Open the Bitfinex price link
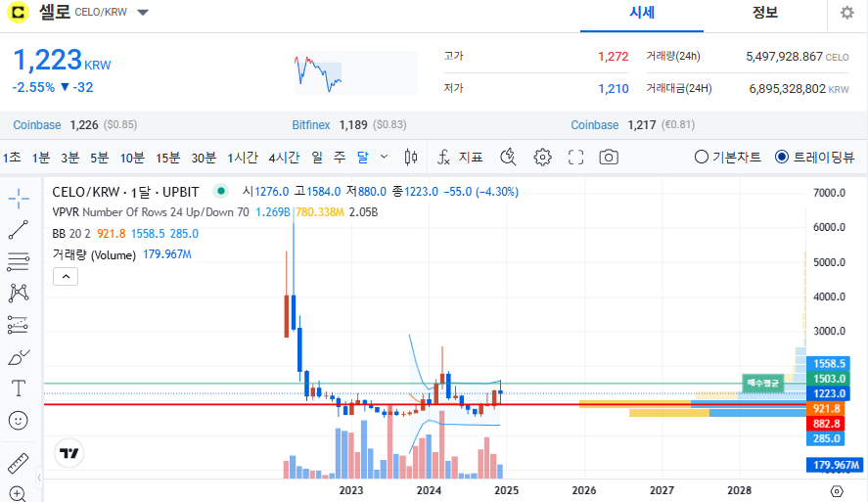The width and height of the screenshot is (868, 502). 311,125
